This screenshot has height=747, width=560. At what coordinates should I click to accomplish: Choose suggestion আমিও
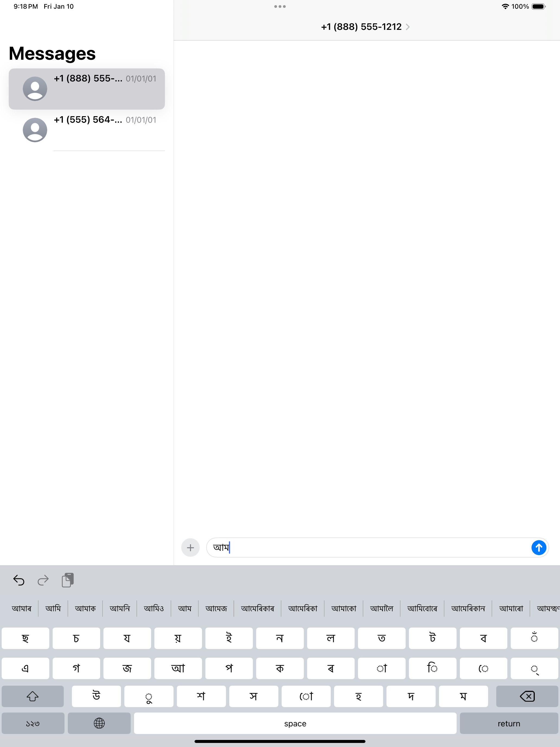point(154,608)
